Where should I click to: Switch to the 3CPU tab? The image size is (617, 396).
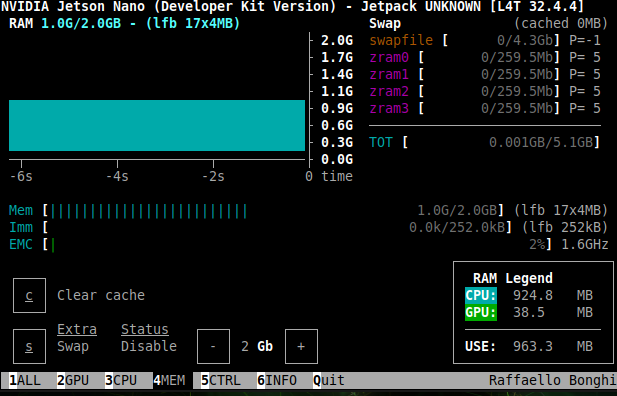pyautogui.click(x=121, y=380)
